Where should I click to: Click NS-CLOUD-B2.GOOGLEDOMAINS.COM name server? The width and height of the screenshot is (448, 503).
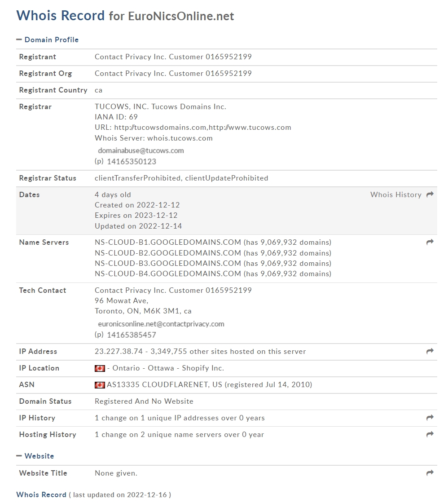pos(168,253)
